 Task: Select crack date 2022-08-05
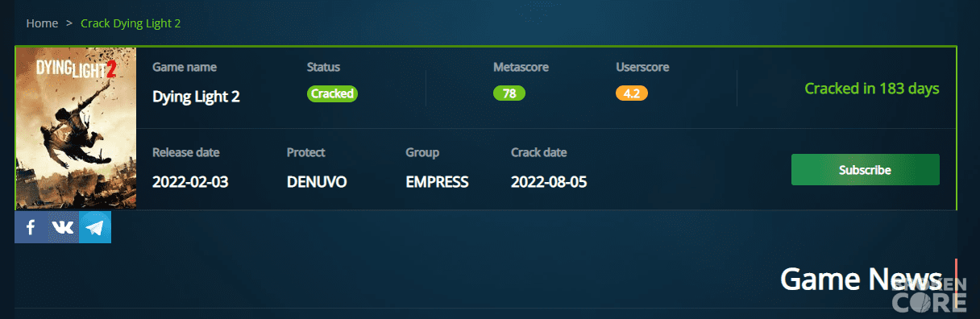pyautogui.click(x=549, y=182)
